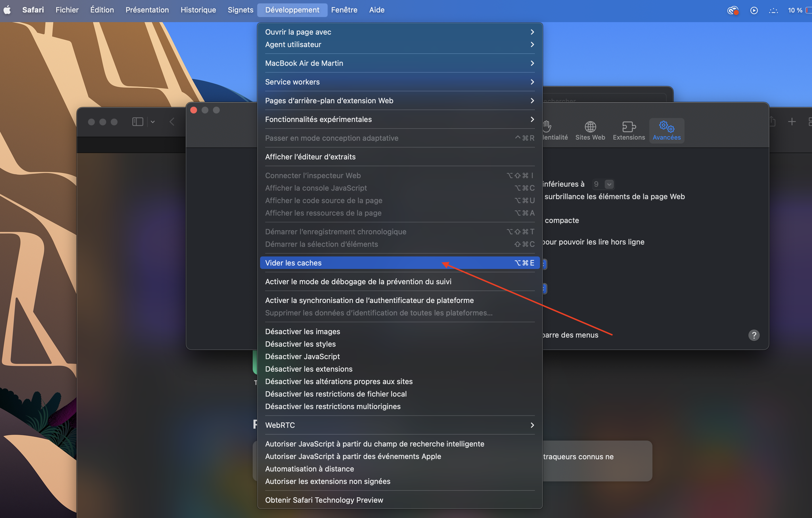Choose Vider les caches
The image size is (812, 518).
(x=400, y=263)
